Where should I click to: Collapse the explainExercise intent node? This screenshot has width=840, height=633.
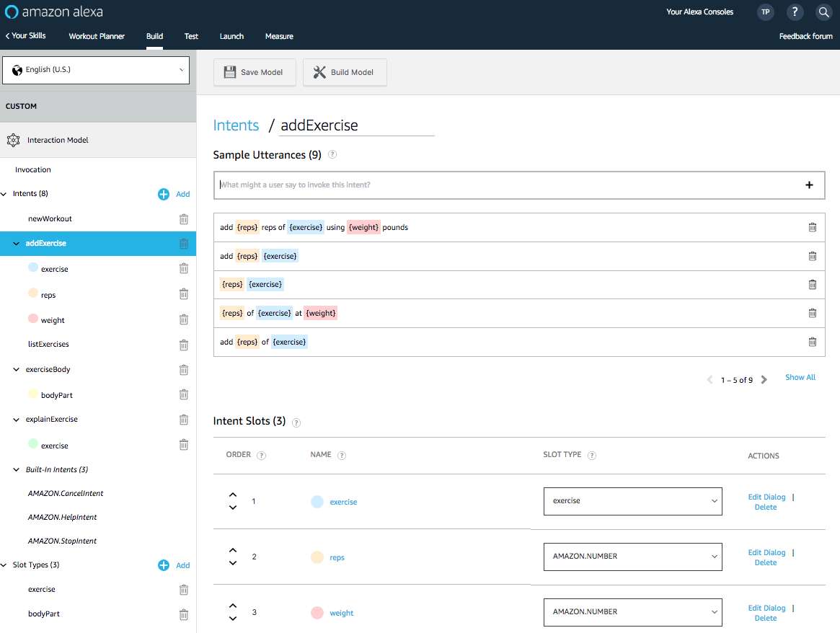click(x=17, y=420)
